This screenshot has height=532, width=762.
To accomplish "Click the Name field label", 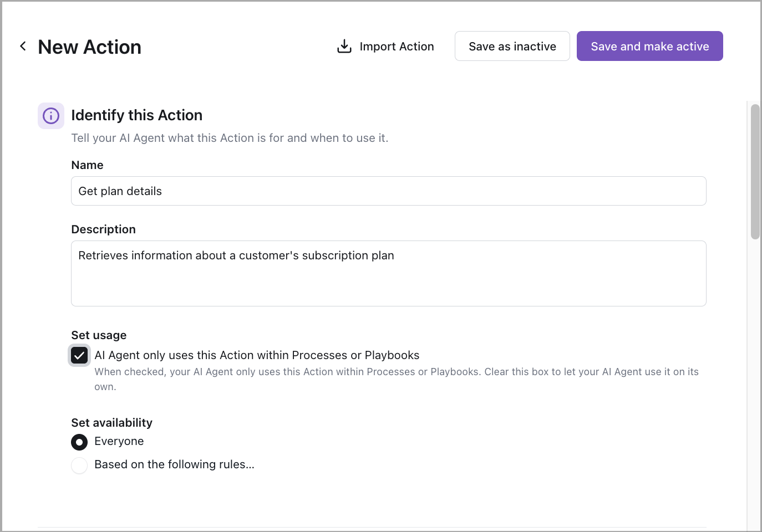I will pyautogui.click(x=87, y=165).
